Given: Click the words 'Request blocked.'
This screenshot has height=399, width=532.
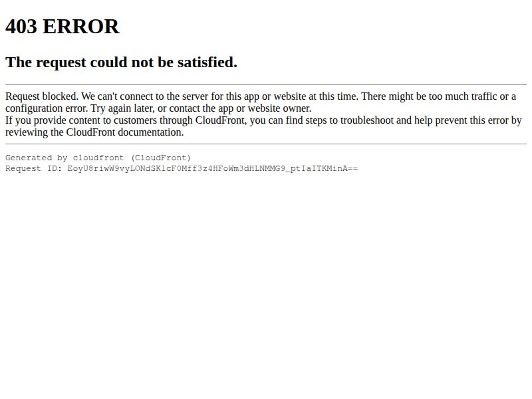Looking at the screenshot, I should click(x=42, y=96).
